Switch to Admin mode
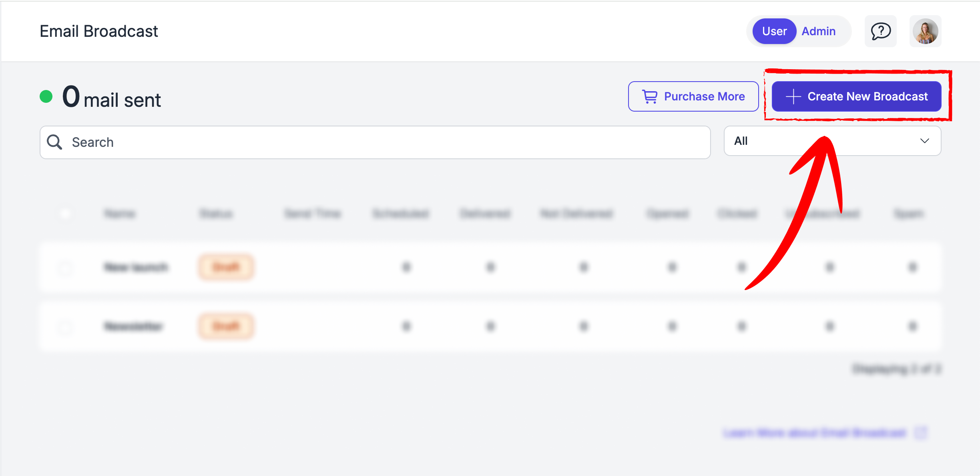980x476 pixels. (x=818, y=31)
